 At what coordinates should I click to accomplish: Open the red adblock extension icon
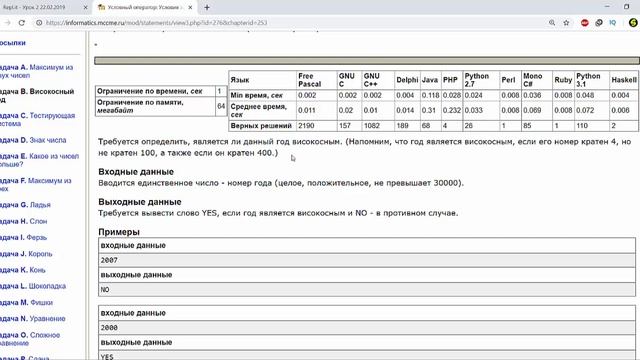584,23
